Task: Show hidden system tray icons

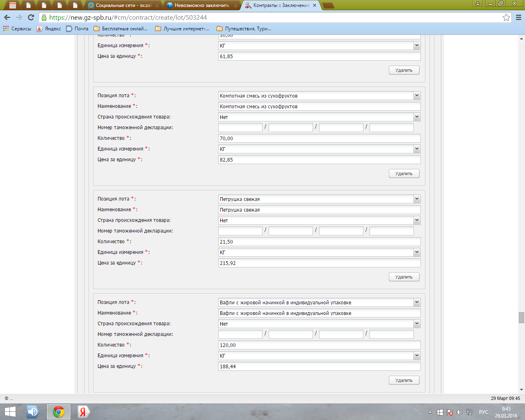Action: 430,412
